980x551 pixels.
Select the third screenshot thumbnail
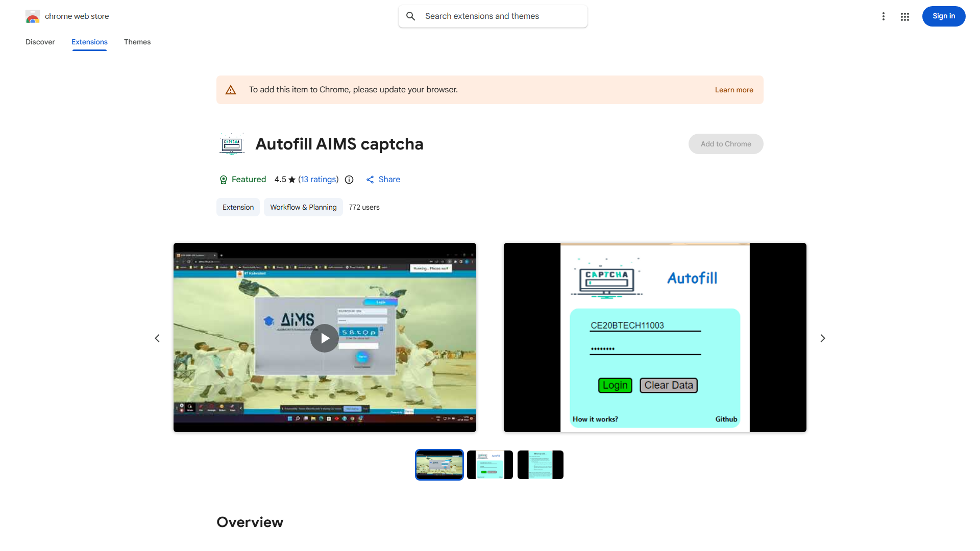coord(540,464)
